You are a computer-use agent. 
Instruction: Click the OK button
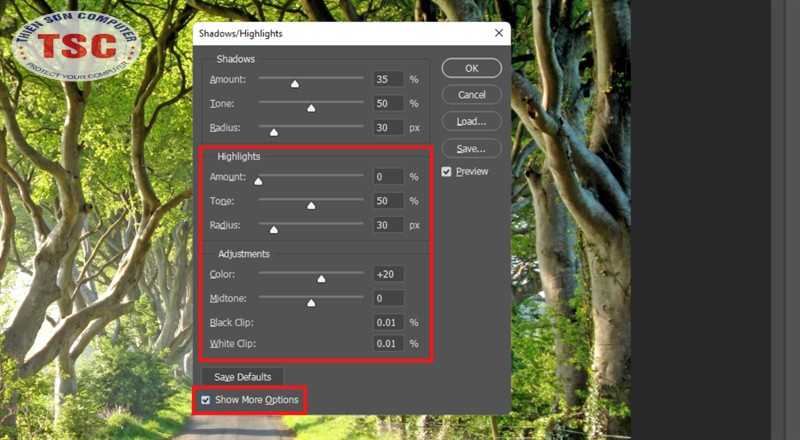pos(471,68)
